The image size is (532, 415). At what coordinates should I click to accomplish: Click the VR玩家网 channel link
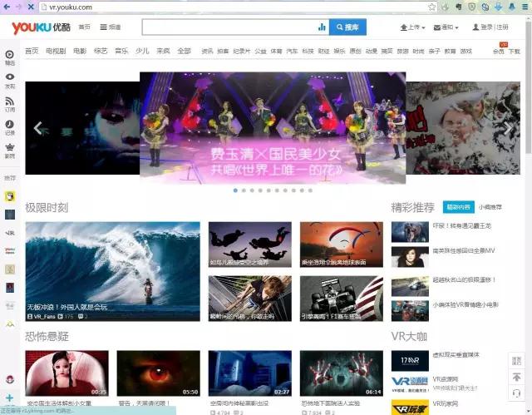(x=446, y=403)
